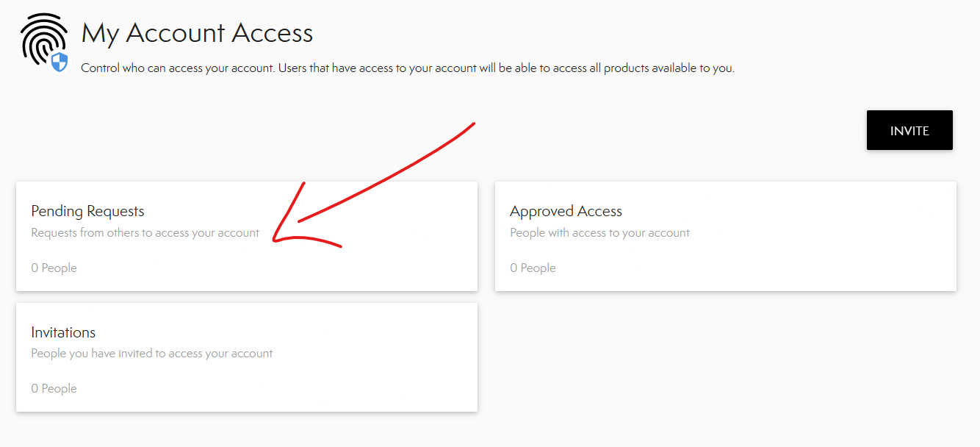The width and height of the screenshot is (980, 447).
Task: Click the blue shield badge icon
Action: 60,62
